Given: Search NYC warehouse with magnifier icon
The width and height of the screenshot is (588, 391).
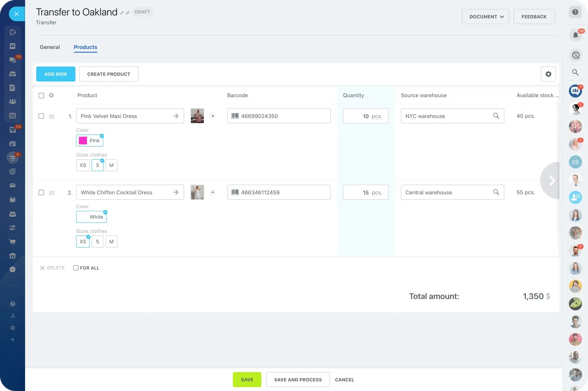Looking at the screenshot, I should [496, 116].
